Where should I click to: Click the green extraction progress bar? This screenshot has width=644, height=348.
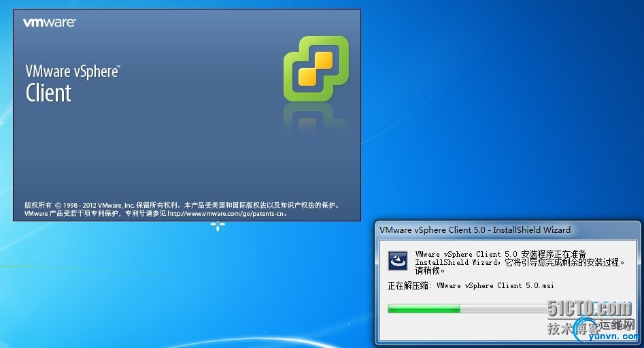[x=467, y=309]
